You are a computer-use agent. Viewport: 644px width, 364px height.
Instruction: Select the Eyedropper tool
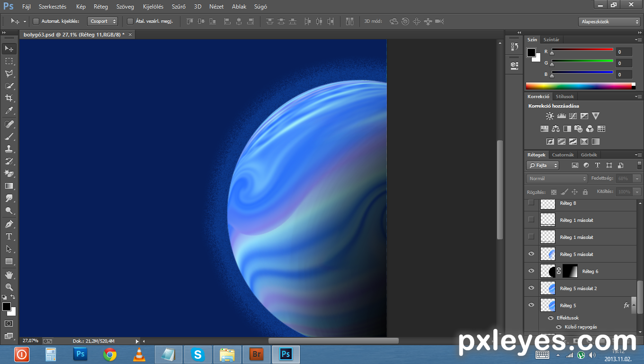click(9, 110)
